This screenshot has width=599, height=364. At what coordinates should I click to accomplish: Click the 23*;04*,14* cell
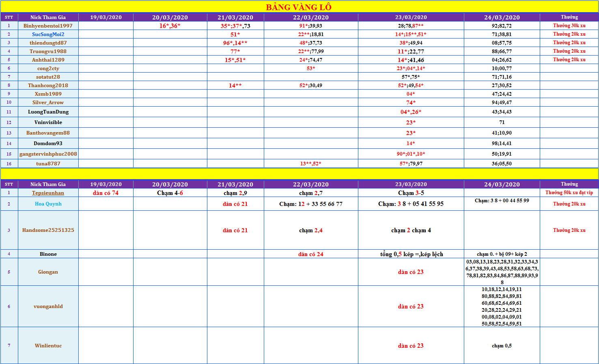coord(411,68)
